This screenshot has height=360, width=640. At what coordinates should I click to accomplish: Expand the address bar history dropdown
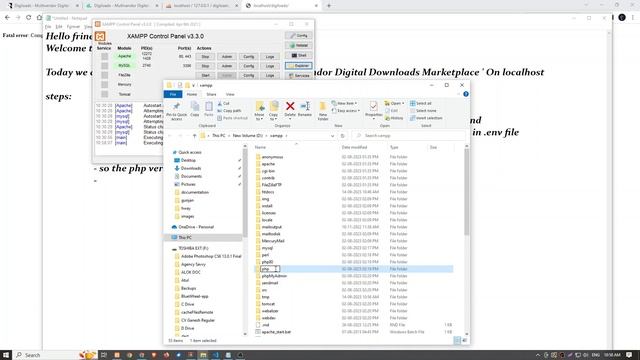333,136
